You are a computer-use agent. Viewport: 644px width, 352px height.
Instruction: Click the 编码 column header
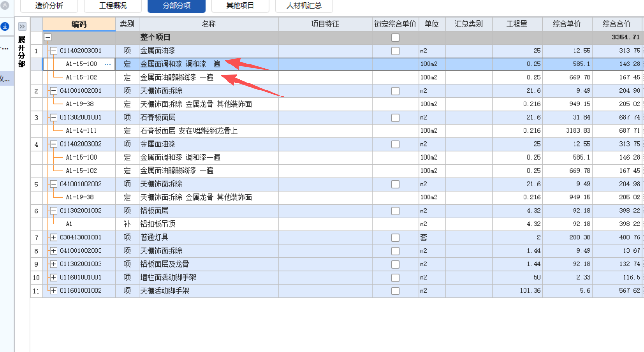pyautogui.click(x=79, y=24)
